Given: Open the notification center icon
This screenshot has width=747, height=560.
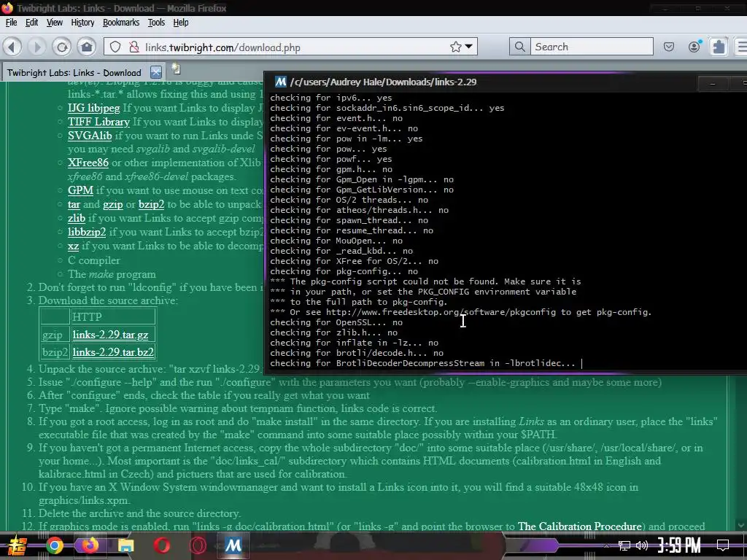Looking at the screenshot, I should pos(723,545).
